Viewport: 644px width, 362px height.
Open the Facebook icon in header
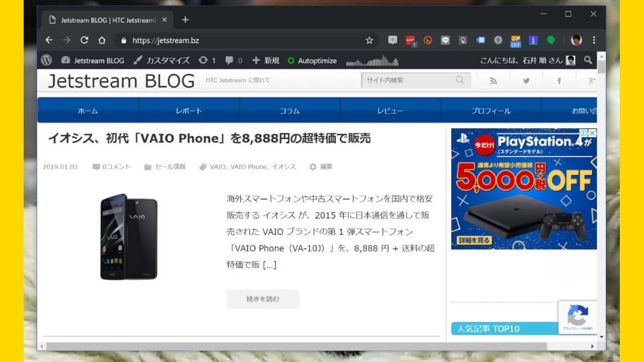(x=559, y=80)
